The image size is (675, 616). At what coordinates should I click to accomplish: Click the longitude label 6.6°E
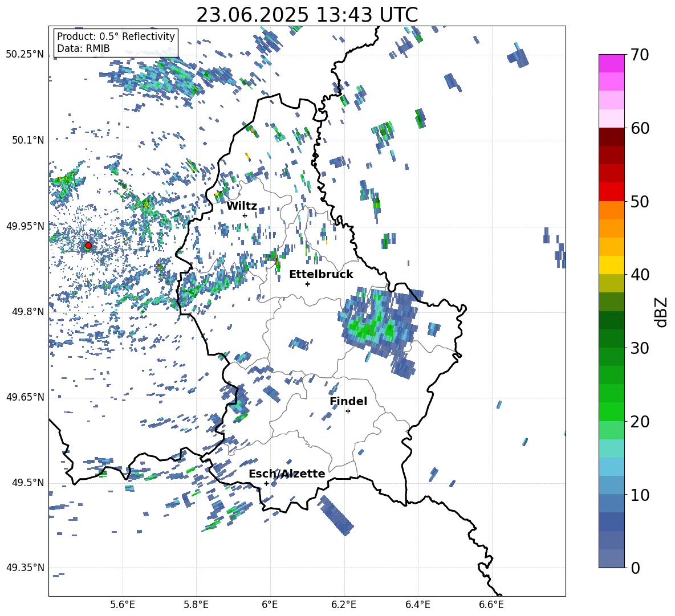491,605
